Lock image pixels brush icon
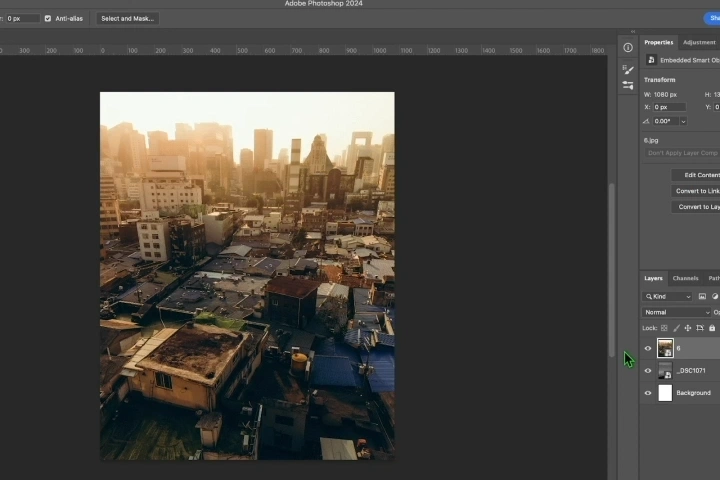 point(676,328)
